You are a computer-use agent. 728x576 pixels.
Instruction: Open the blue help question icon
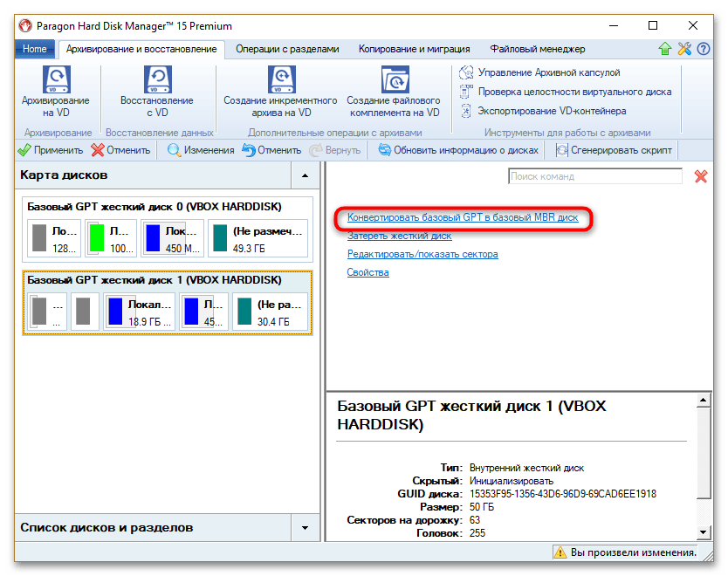pyautogui.click(x=704, y=48)
